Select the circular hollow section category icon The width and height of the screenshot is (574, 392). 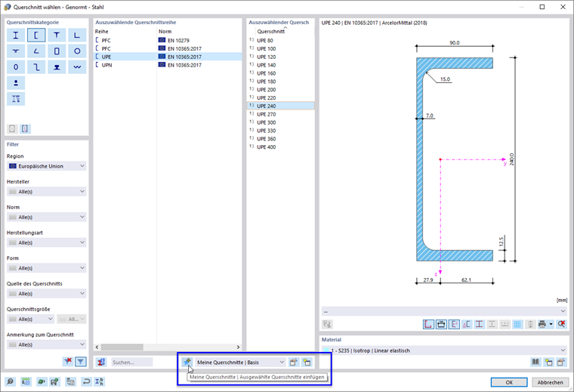(77, 51)
